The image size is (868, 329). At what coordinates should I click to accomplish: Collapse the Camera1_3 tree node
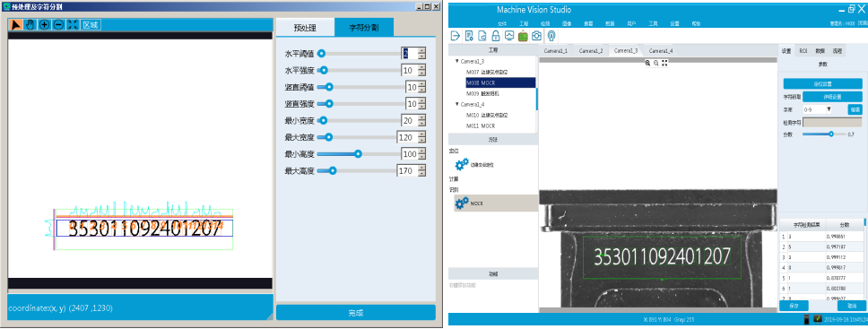pos(456,62)
